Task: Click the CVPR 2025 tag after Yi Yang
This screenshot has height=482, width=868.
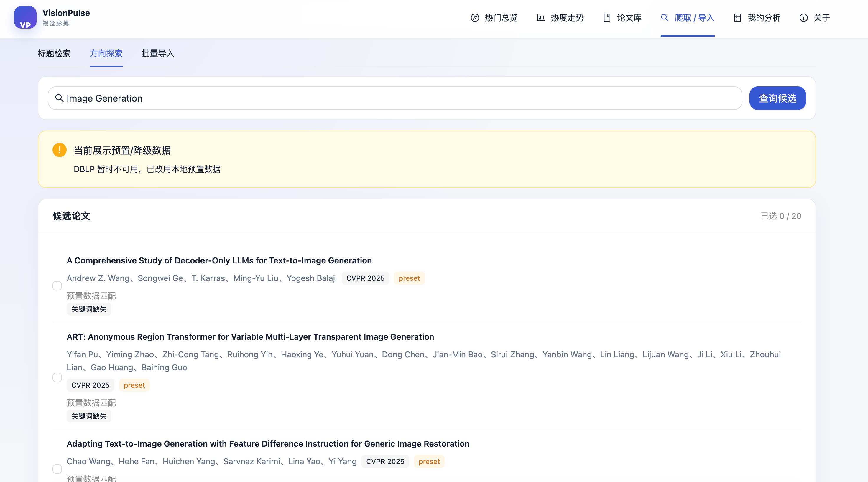Action: pos(385,461)
